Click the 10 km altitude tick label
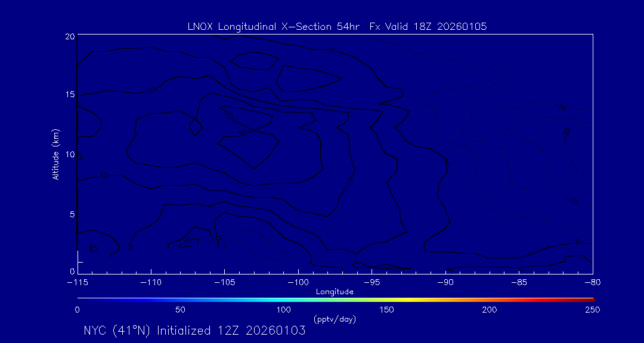 point(69,154)
